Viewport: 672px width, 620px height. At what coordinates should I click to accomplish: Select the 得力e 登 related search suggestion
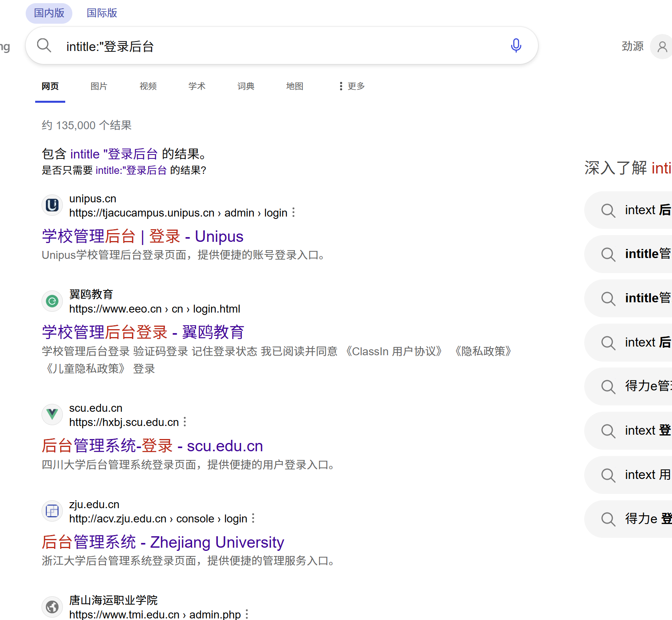click(629, 519)
